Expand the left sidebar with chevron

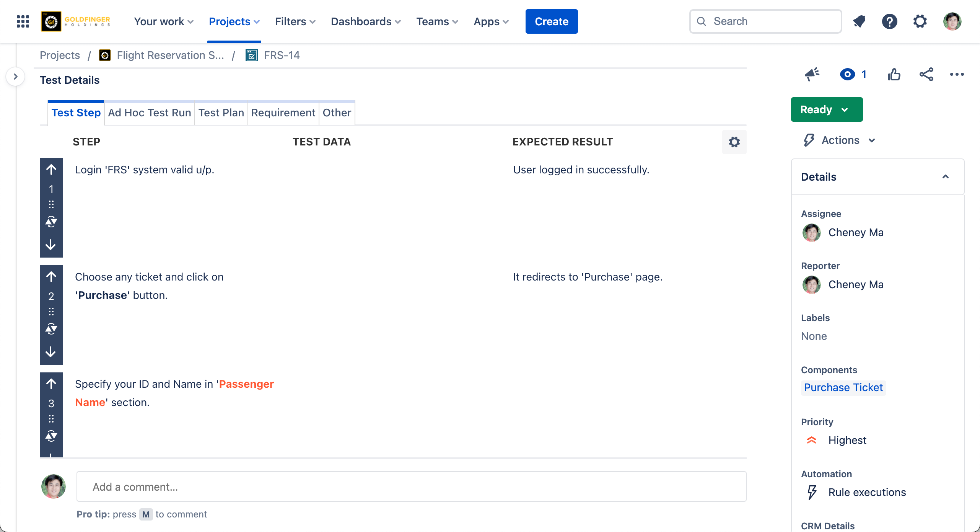15,77
